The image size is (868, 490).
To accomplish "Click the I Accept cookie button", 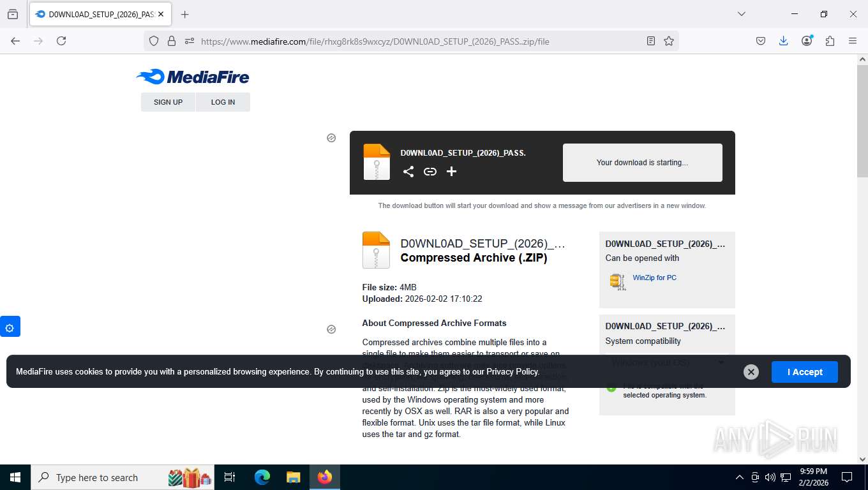I will (x=804, y=372).
